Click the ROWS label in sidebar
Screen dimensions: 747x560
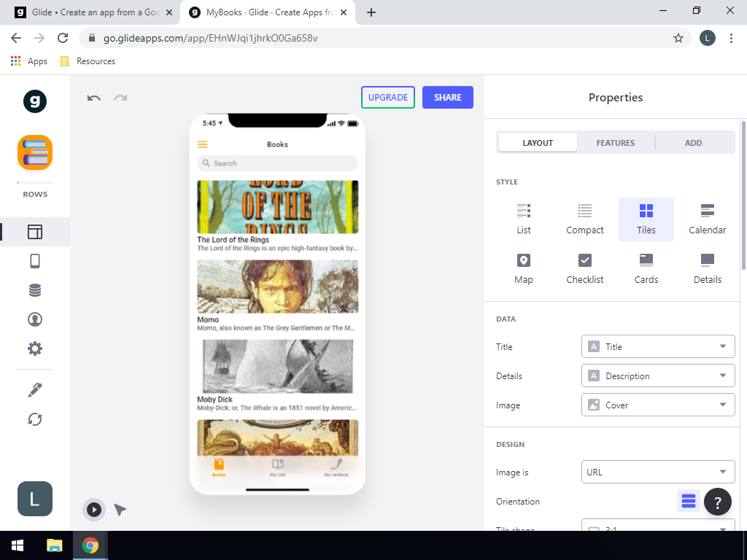(35, 194)
